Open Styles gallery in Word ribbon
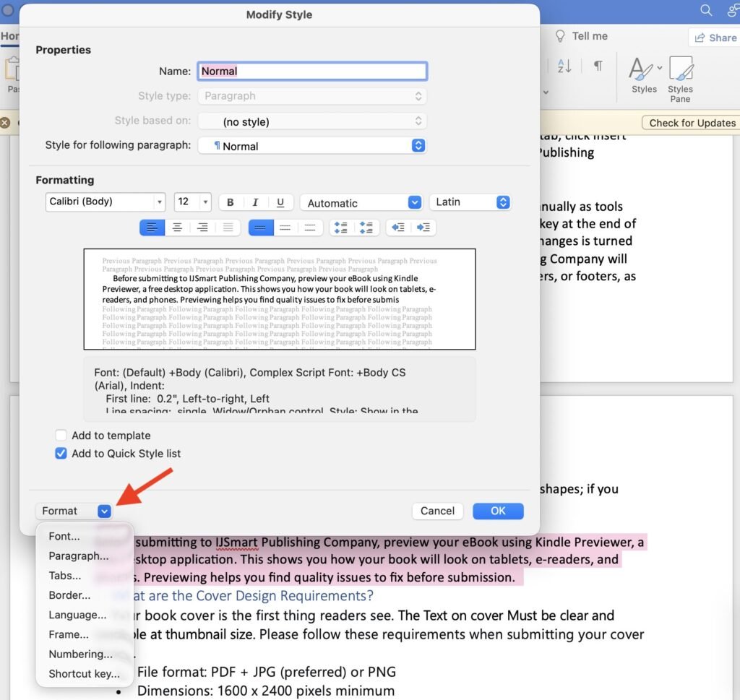740x700 pixels. click(644, 75)
